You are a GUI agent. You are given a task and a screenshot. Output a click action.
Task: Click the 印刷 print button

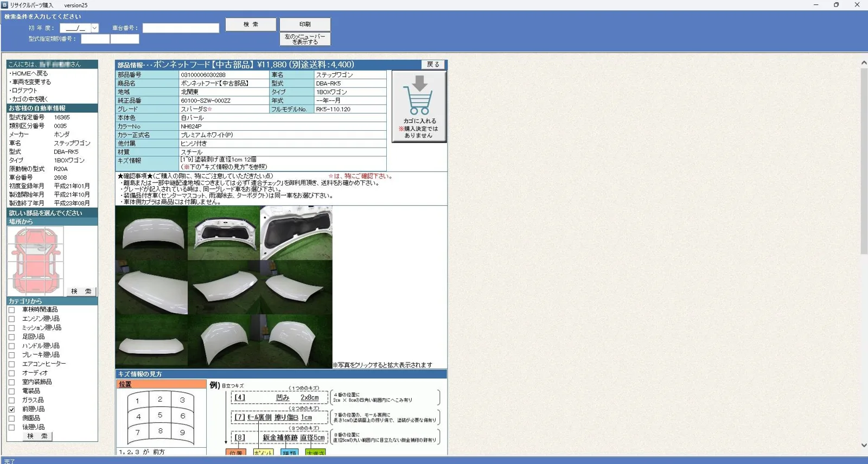(x=305, y=24)
